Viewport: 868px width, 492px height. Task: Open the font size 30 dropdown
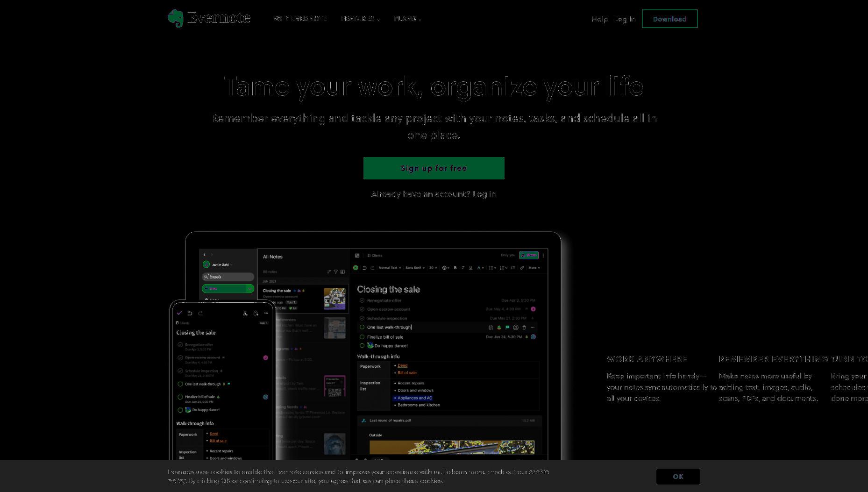(433, 268)
